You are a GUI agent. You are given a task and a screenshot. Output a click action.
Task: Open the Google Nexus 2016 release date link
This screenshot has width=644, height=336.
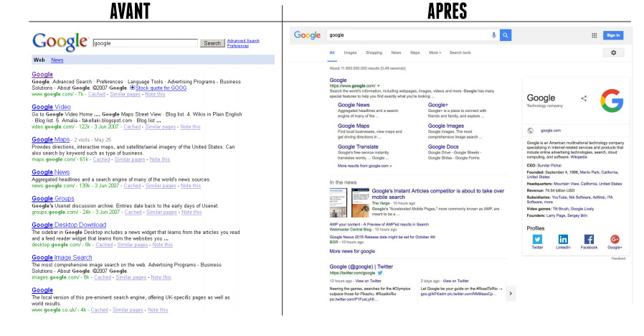[382, 237]
